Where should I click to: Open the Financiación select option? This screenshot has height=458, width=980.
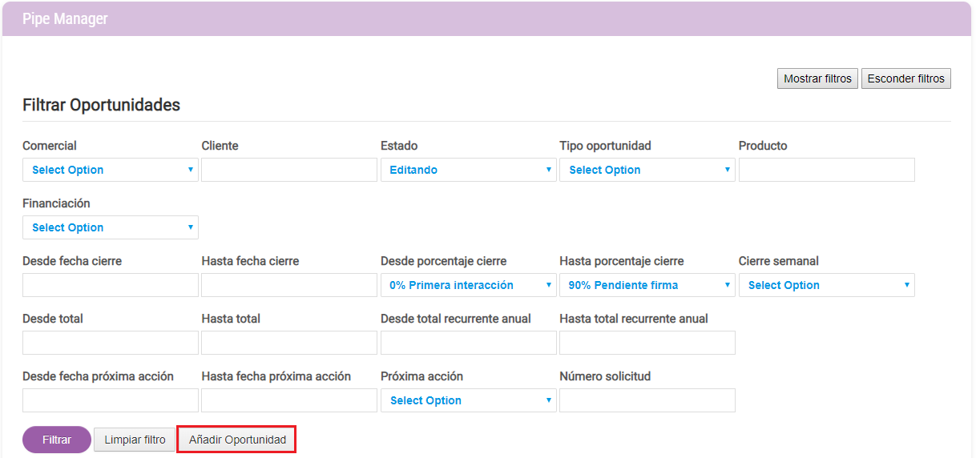[111, 227]
